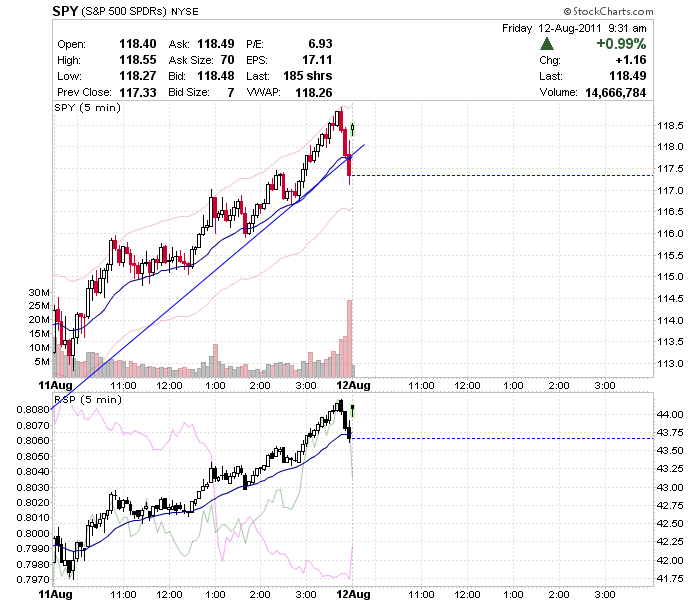The height and width of the screenshot is (603, 700).
Task: Click the 0.8080 ratio axis label
Action: point(33,410)
